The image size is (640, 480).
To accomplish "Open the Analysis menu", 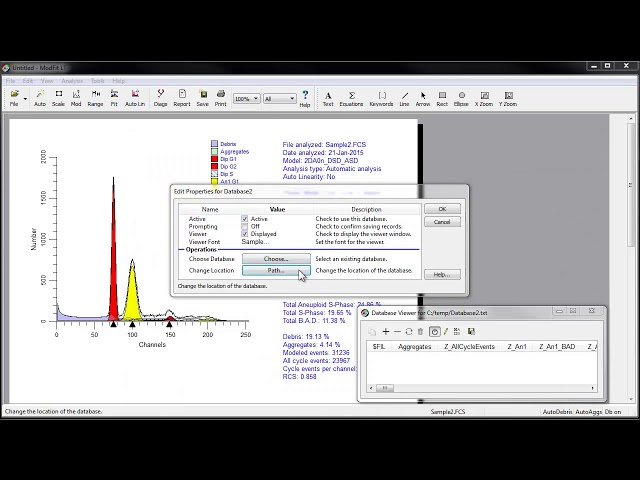I will pos(72,81).
